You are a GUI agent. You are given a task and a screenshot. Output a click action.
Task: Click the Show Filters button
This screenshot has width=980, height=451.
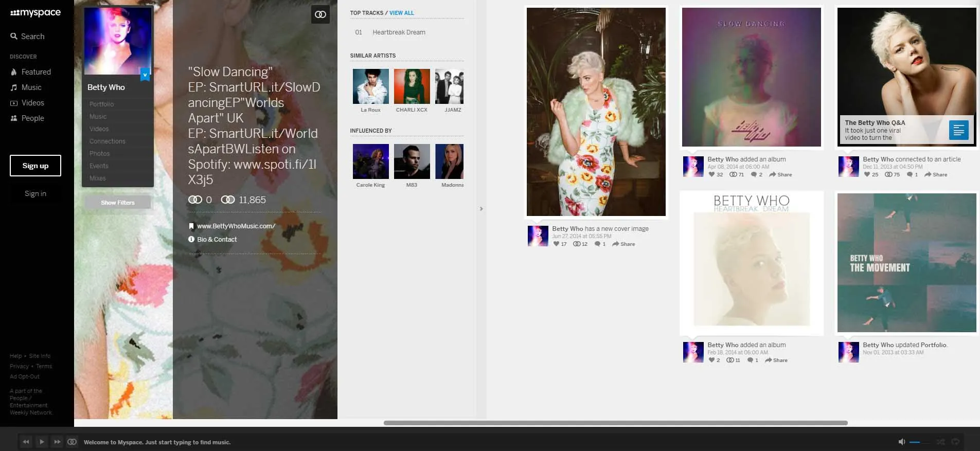(118, 203)
